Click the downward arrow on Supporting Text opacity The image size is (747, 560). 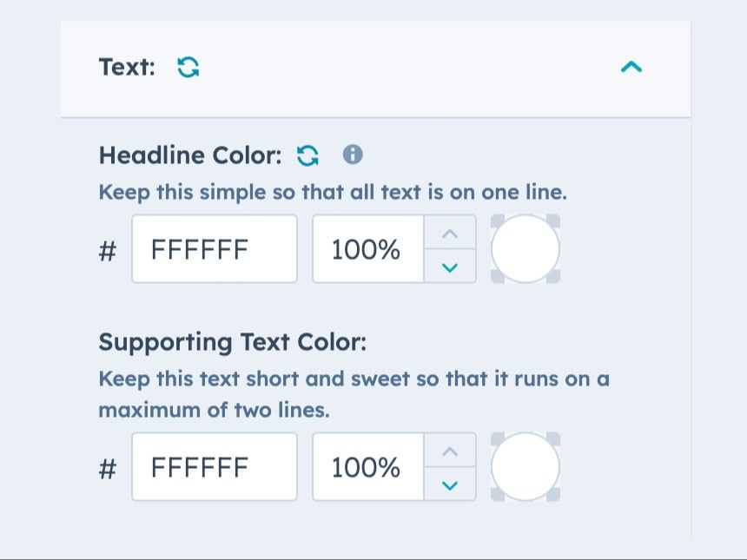(450, 485)
